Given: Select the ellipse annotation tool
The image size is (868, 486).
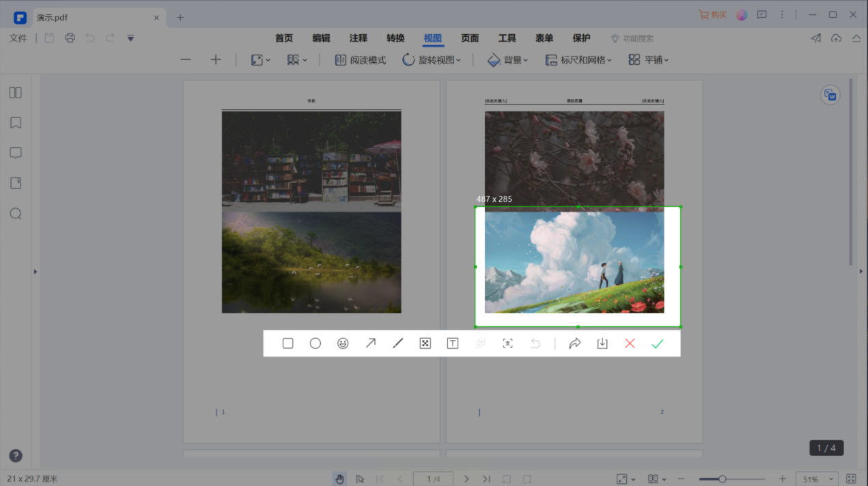Looking at the screenshot, I should (x=315, y=343).
